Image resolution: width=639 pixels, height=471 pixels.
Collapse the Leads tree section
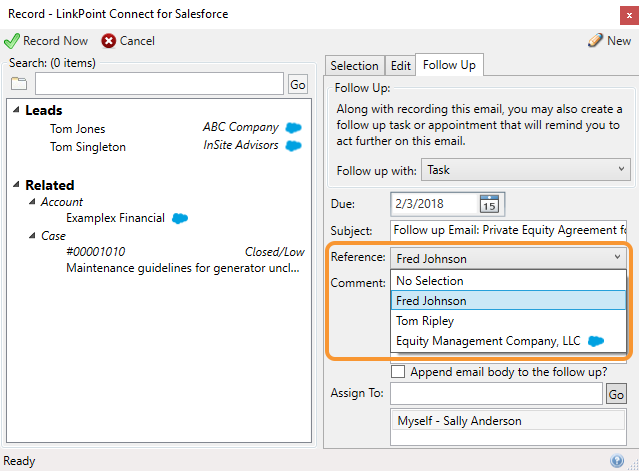[x=16, y=110]
